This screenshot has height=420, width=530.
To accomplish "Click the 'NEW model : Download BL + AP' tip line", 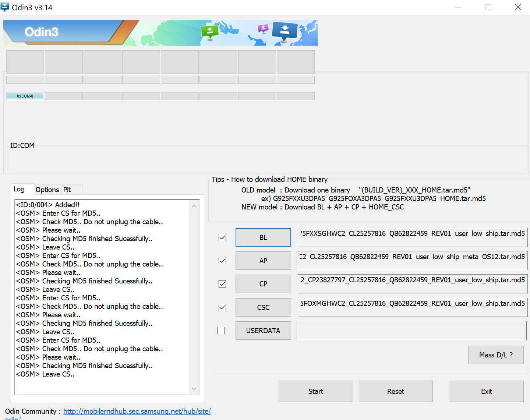I will tap(322, 207).
